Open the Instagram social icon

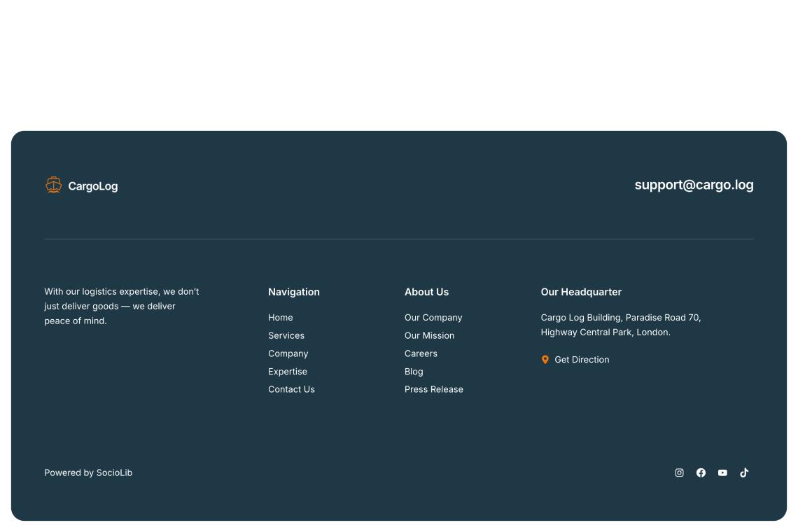point(679,472)
